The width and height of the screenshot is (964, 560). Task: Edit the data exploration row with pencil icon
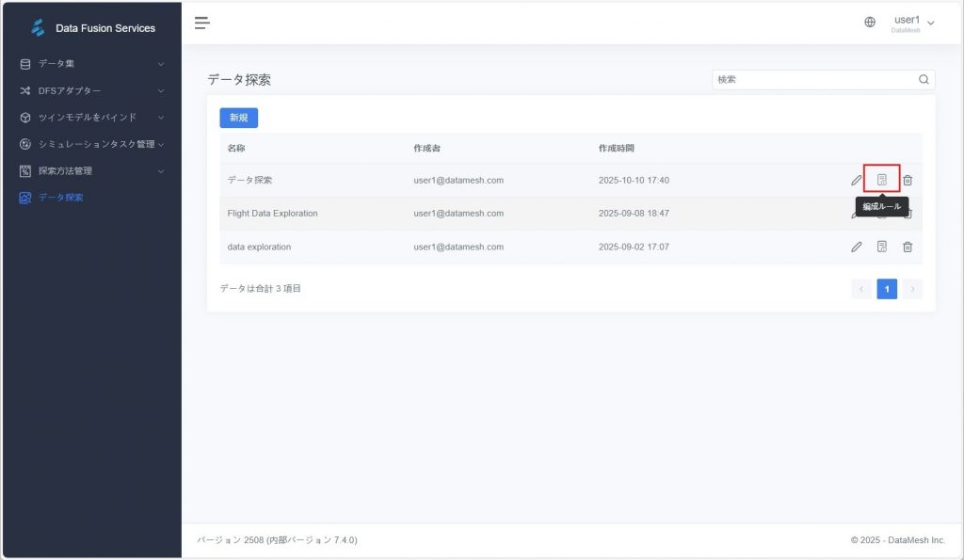856,247
